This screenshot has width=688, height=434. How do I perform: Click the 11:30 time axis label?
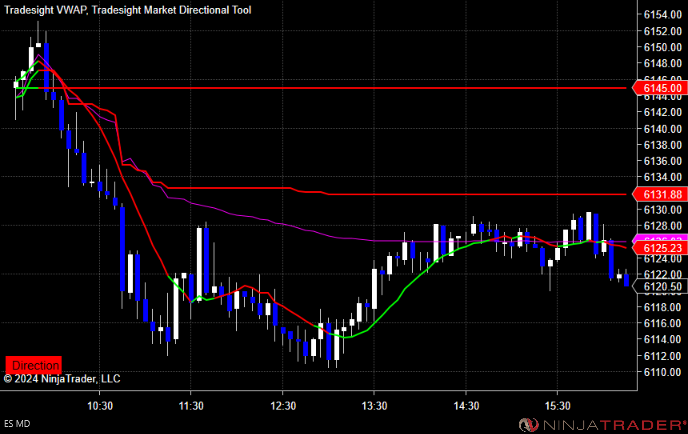191,406
